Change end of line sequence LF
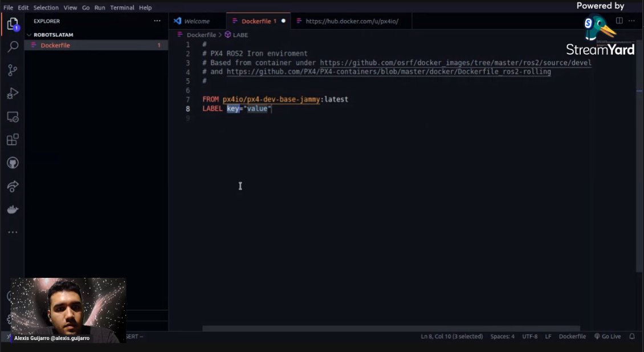644x352 pixels. pos(548,337)
